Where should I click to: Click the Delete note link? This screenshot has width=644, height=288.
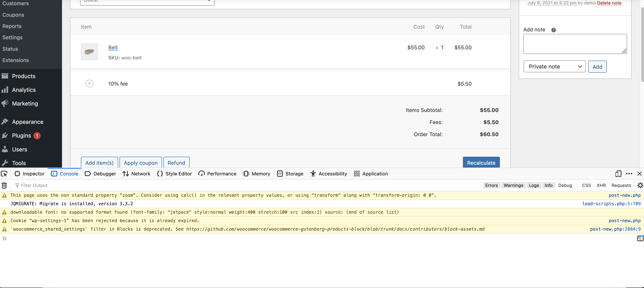(609, 3)
